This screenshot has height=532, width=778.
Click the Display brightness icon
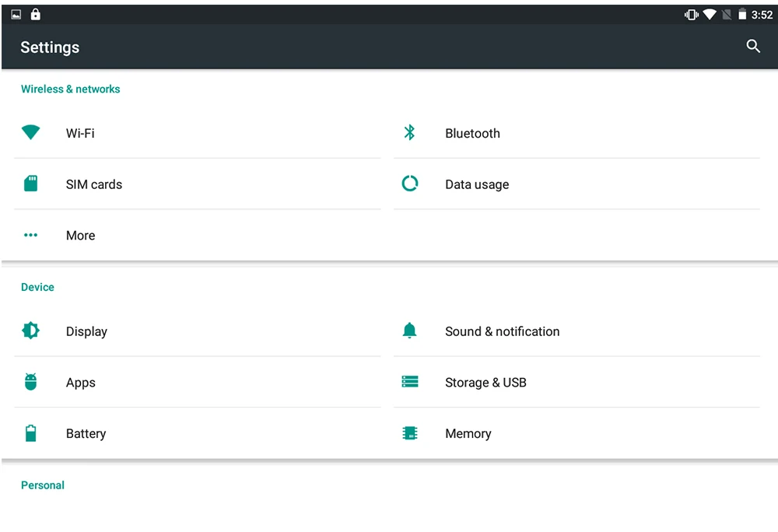tap(31, 331)
